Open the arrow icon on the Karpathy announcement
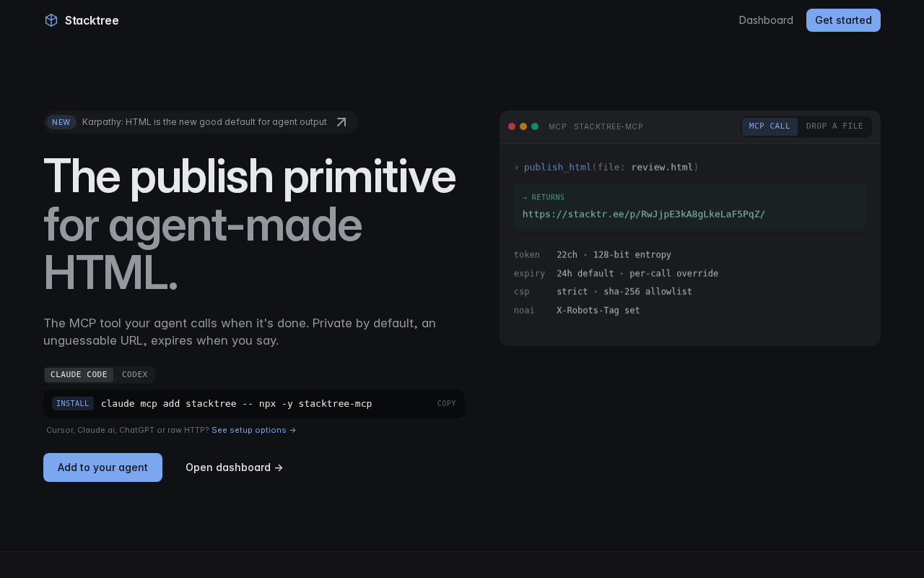 point(341,122)
